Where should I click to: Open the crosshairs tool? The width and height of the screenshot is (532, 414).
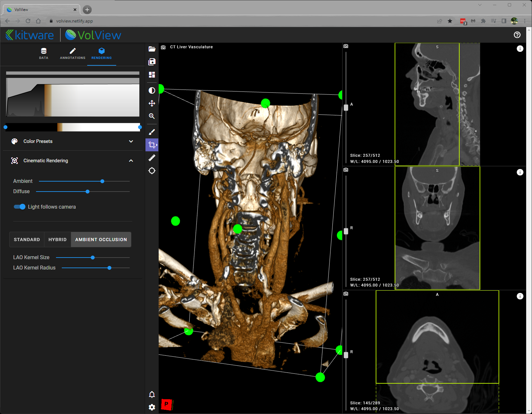pyautogui.click(x=152, y=171)
